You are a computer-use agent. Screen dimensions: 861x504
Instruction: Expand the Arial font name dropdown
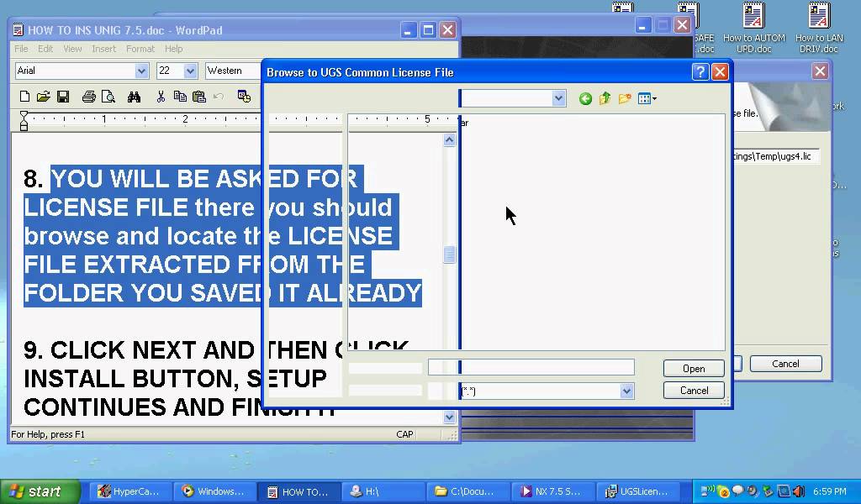[141, 71]
